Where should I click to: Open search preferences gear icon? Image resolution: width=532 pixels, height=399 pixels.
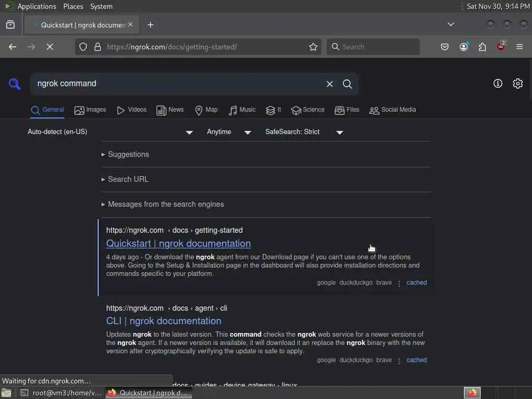[517, 84]
